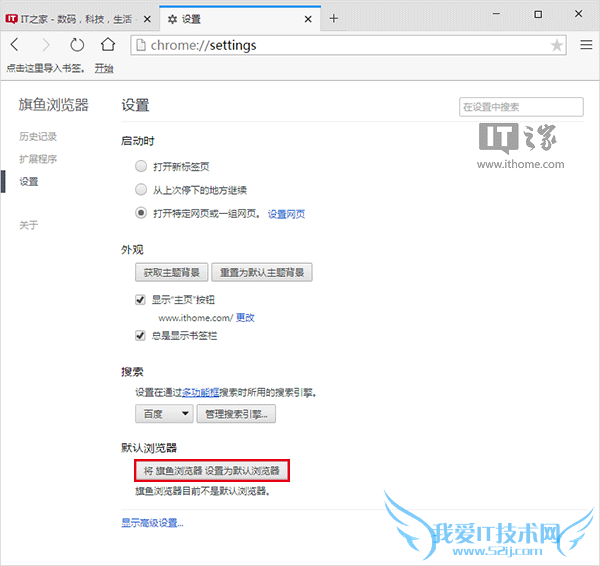
Task: Close the browser window
Action: 579,14
